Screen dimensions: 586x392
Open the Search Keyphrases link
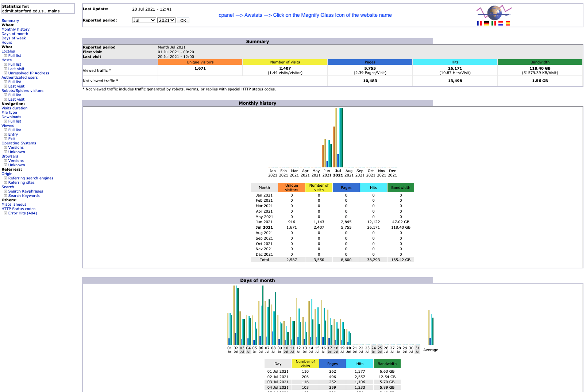tap(26, 191)
